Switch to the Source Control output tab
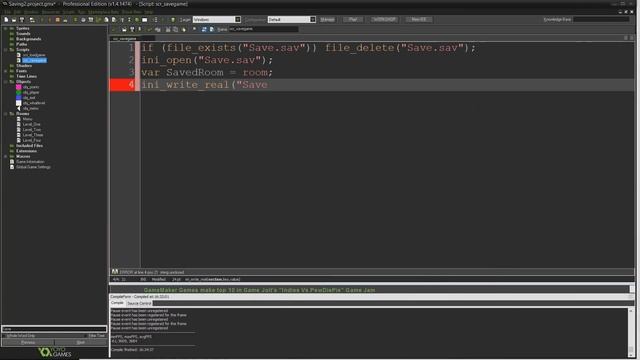 pos(139,303)
